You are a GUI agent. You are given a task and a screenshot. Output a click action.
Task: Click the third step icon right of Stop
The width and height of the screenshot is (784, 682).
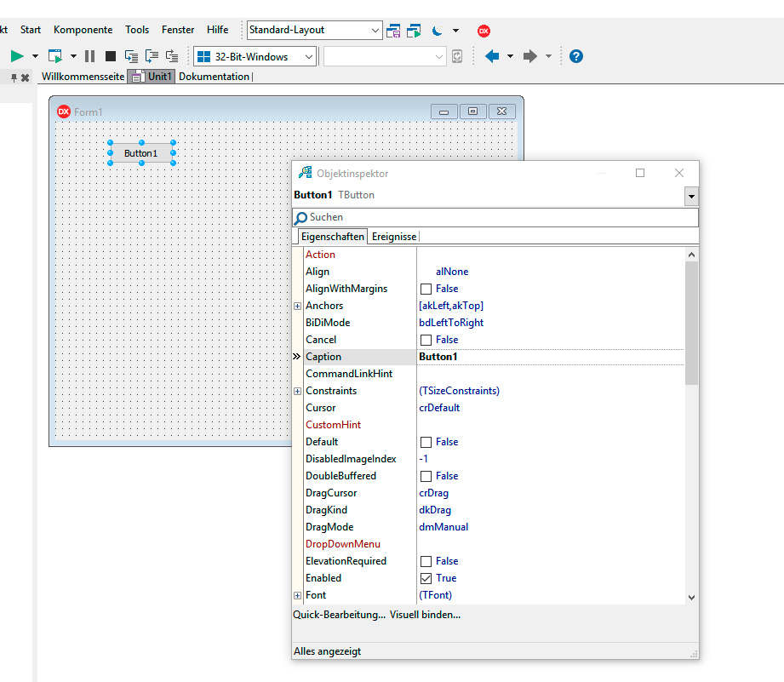point(171,56)
